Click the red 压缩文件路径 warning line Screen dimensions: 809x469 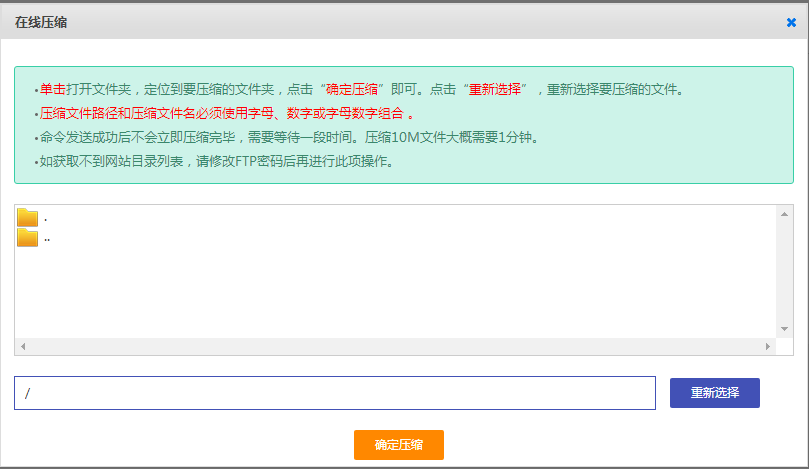tap(225, 113)
